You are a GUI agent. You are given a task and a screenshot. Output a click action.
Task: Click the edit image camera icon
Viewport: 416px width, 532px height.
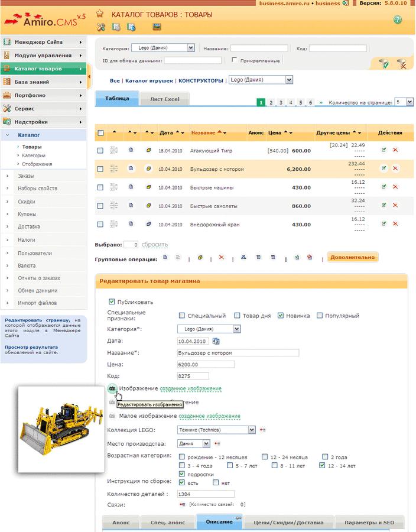point(112,388)
